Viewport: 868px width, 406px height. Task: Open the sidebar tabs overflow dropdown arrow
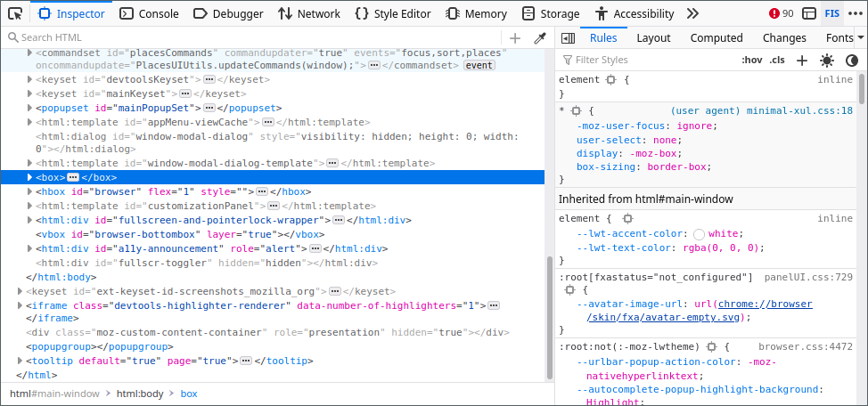(860, 37)
